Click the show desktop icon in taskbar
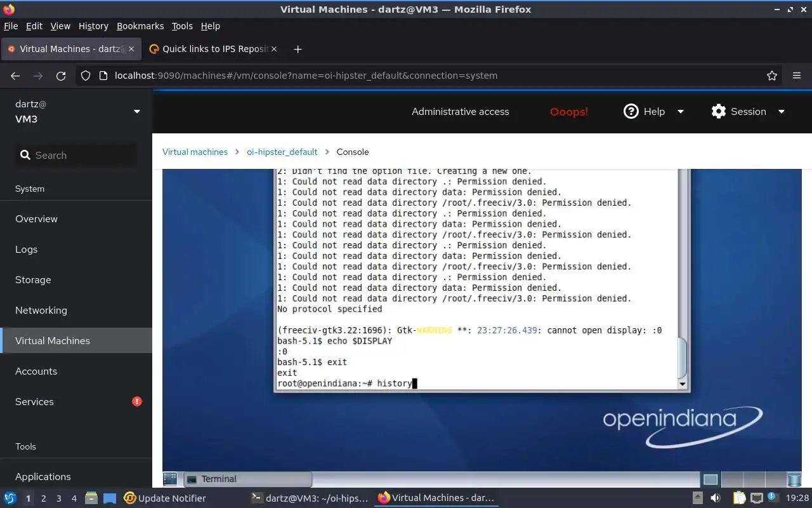 tap(110, 498)
